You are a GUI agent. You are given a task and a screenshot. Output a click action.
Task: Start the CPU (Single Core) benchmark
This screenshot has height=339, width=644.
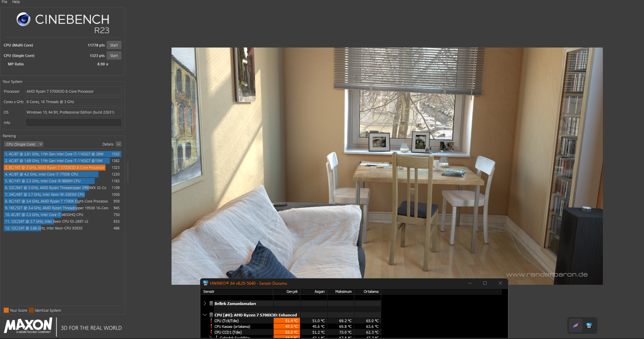(x=114, y=56)
